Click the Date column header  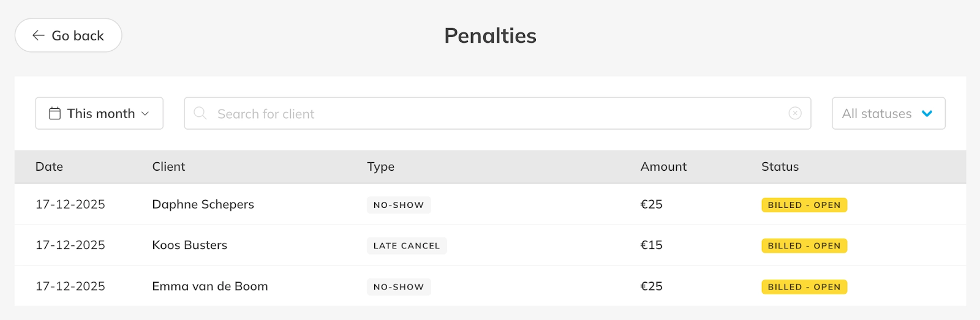(x=49, y=166)
